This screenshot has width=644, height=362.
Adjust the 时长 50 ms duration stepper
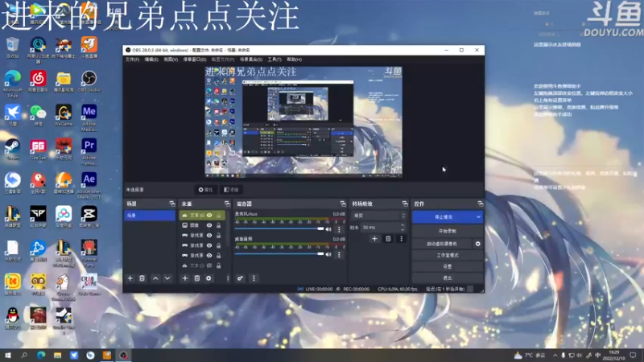(x=402, y=227)
